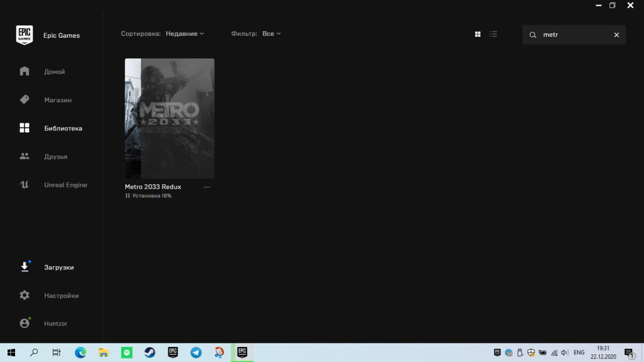Switch library to list view
Viewport: 644px width, 362px height.
click(493, 34)
